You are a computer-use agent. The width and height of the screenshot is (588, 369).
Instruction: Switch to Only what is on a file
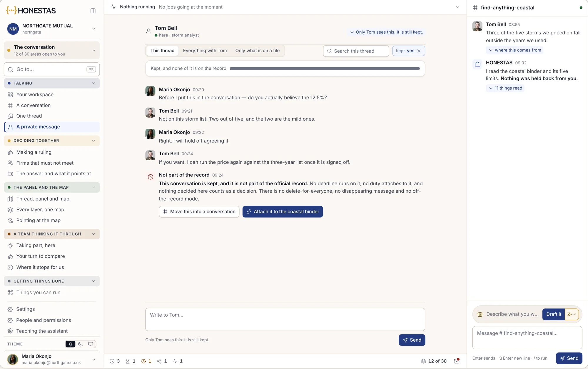tap(257, 51)
